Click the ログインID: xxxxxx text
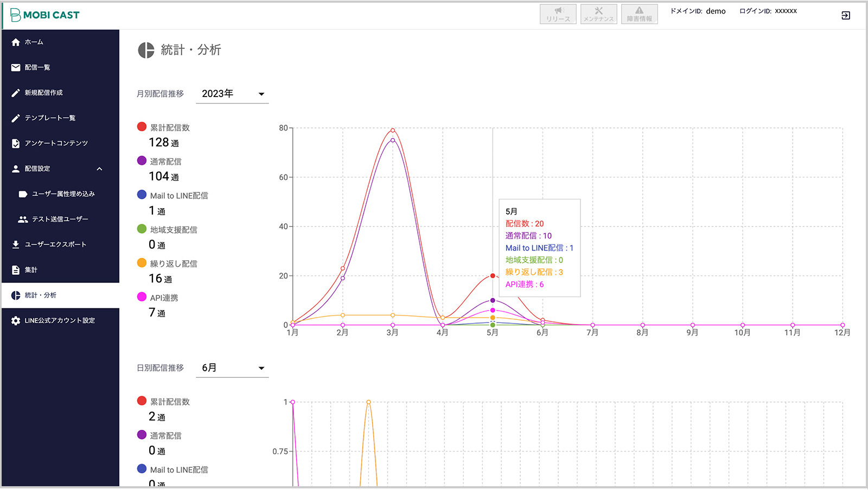This screenshot has width=868, height=490. click(768, 11)
